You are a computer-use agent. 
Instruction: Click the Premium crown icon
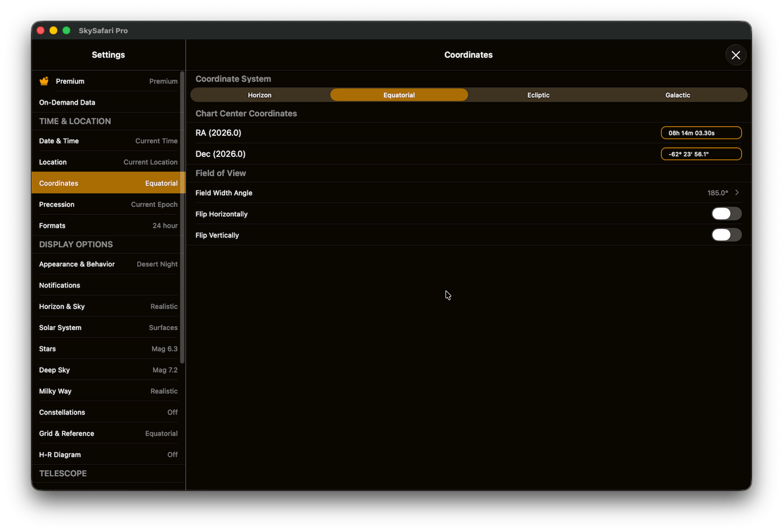coord(44,81)
